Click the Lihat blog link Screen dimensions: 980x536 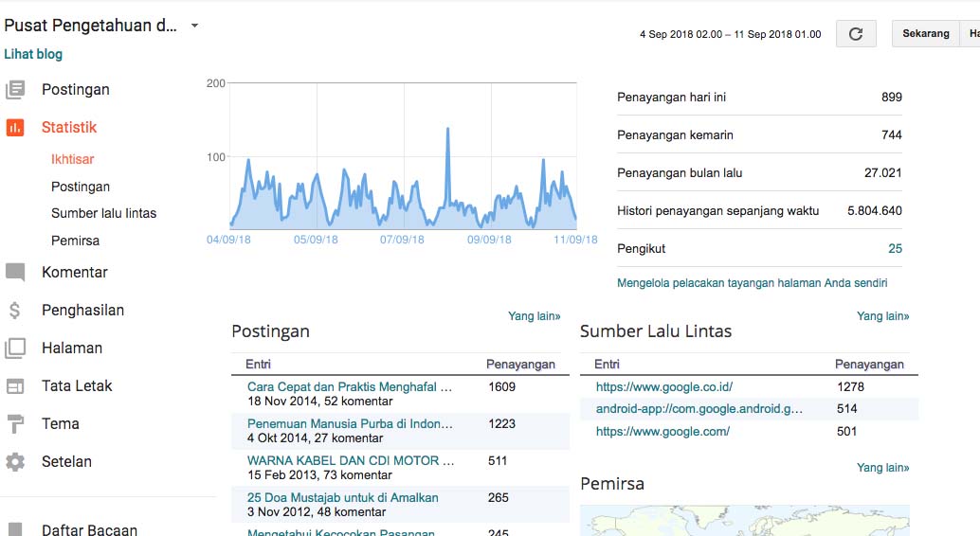click(33, 54)
